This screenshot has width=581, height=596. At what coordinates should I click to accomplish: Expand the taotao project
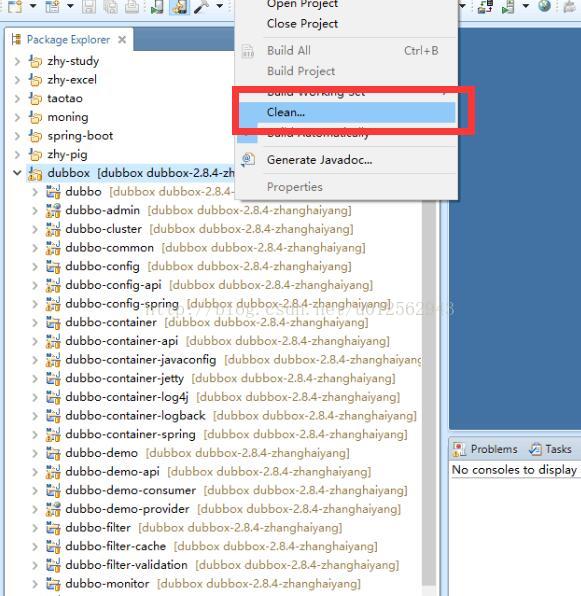coord(17,98)
